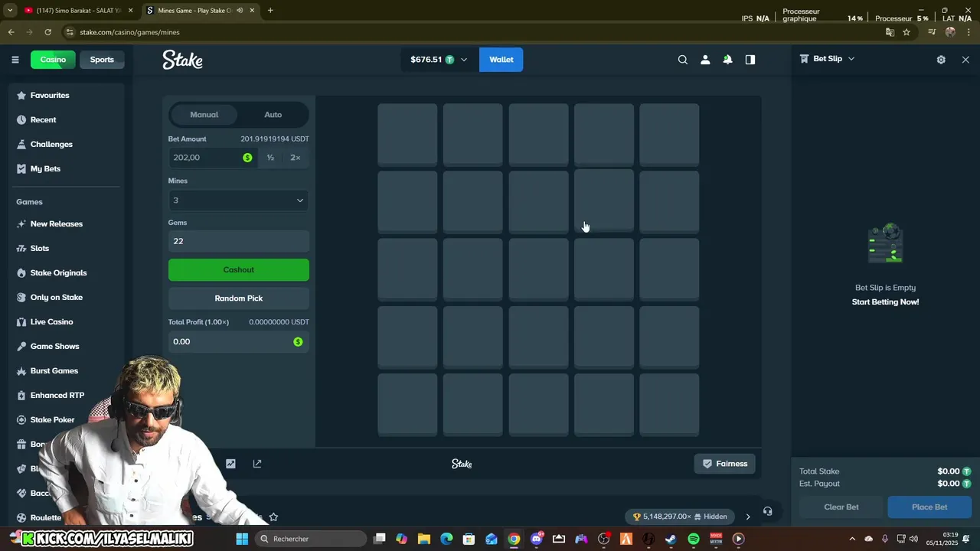Click the Total Profit field

[239, 342]
